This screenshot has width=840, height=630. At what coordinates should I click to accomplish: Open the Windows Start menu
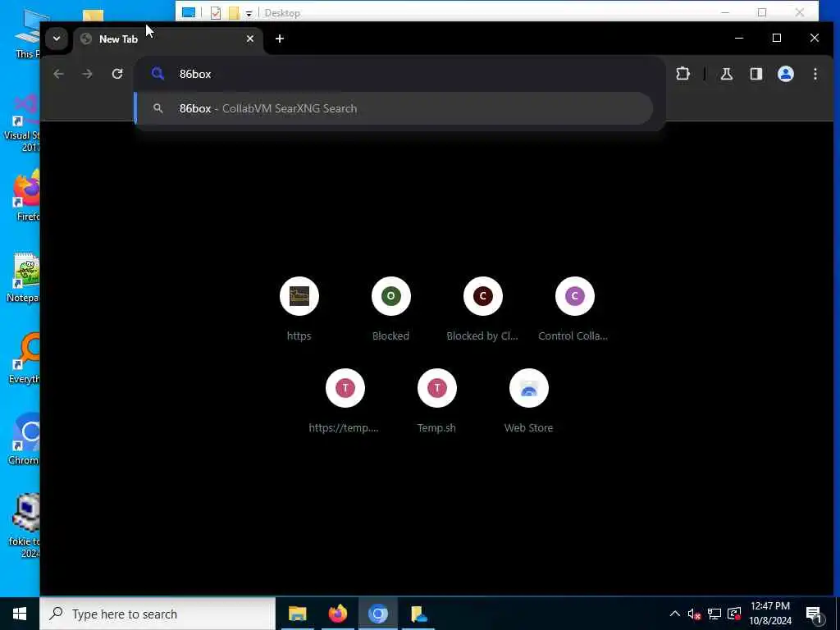[20, 614]
